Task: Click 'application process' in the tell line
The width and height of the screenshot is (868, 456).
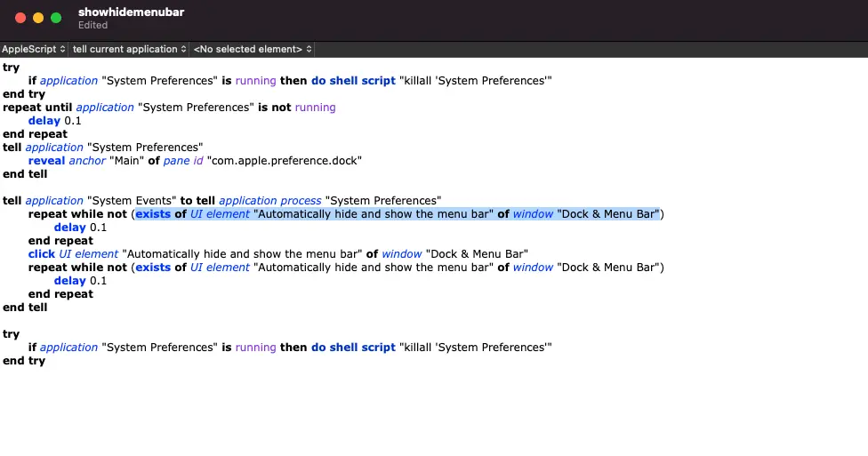Action: pyautogui.click(x=270, y=201)
